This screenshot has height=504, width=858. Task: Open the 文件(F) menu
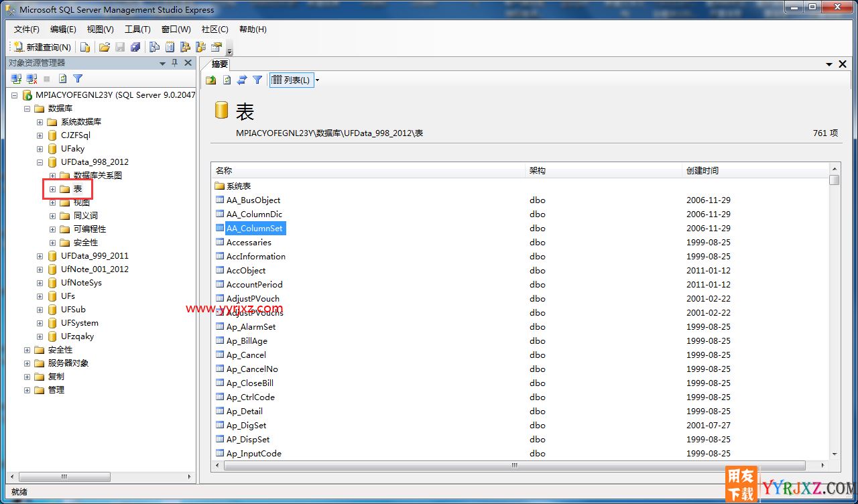pos(27,29)
